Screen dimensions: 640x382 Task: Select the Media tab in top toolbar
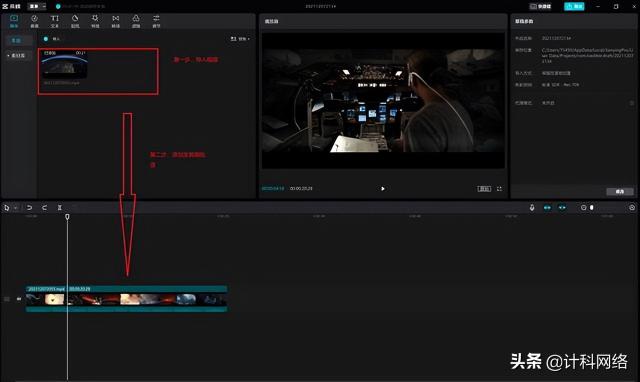coord(14,21)
